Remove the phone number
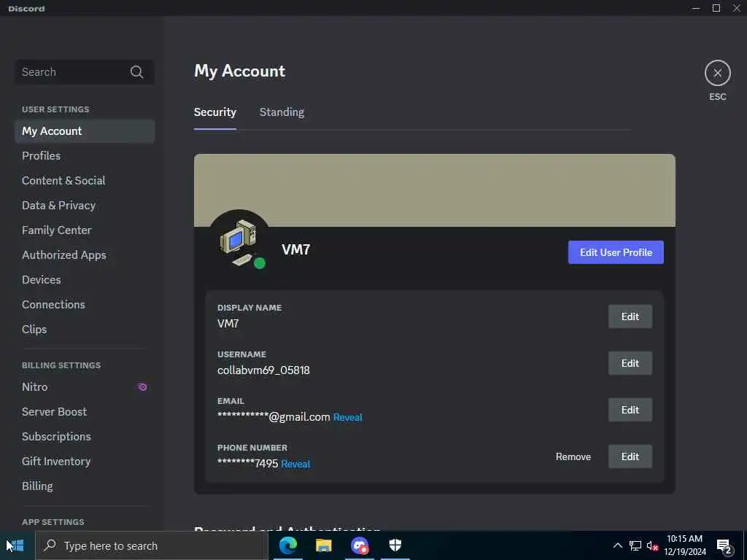This screenshot has width=747, height=560. pos(573,456)
